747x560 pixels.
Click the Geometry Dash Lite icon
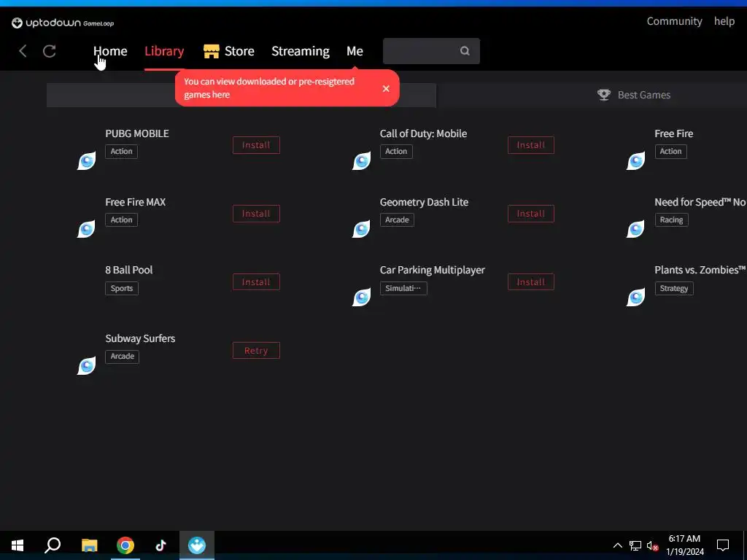(x=361, y=229)
